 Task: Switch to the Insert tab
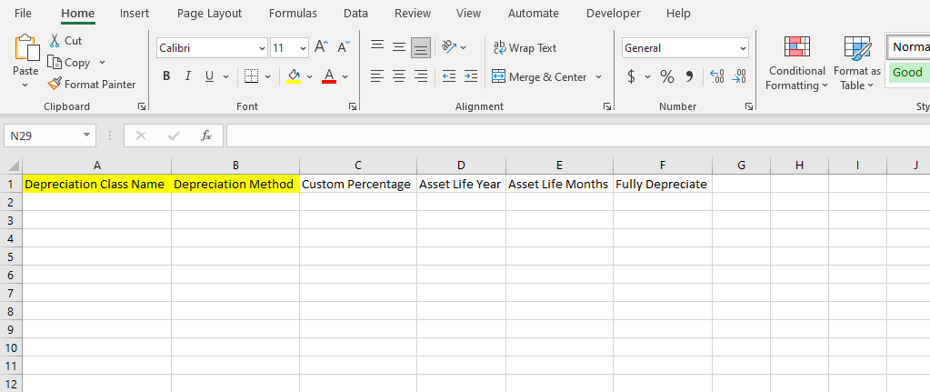(134, 13)
